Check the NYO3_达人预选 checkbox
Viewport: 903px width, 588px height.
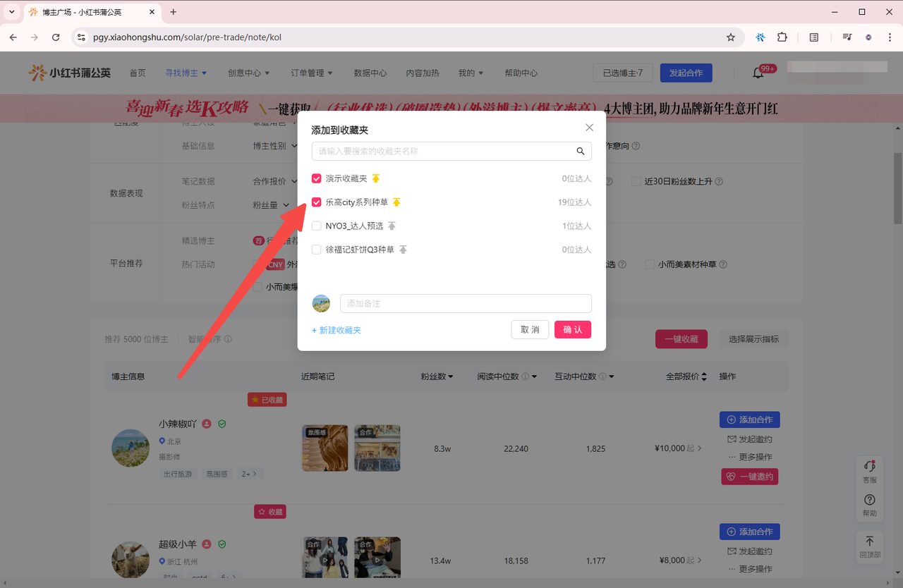pos(317,226)
